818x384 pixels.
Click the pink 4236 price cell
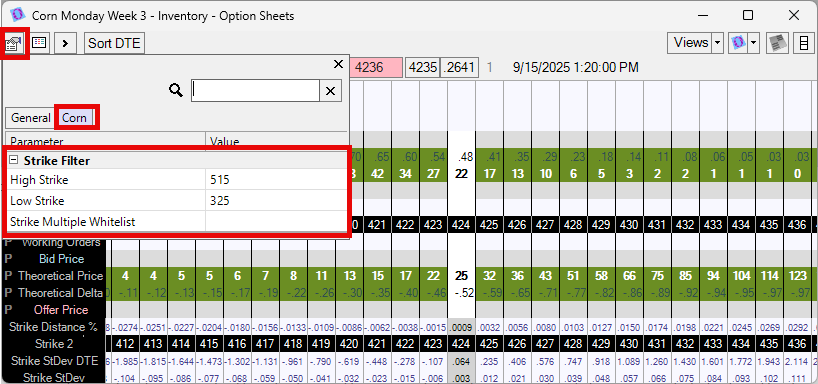[376, 68]
